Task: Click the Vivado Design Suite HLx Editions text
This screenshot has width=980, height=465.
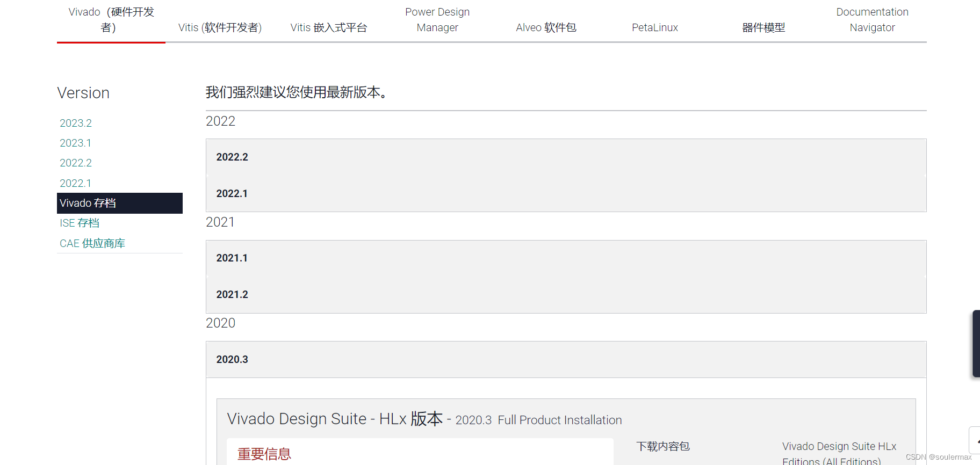Action: (839, 454)
